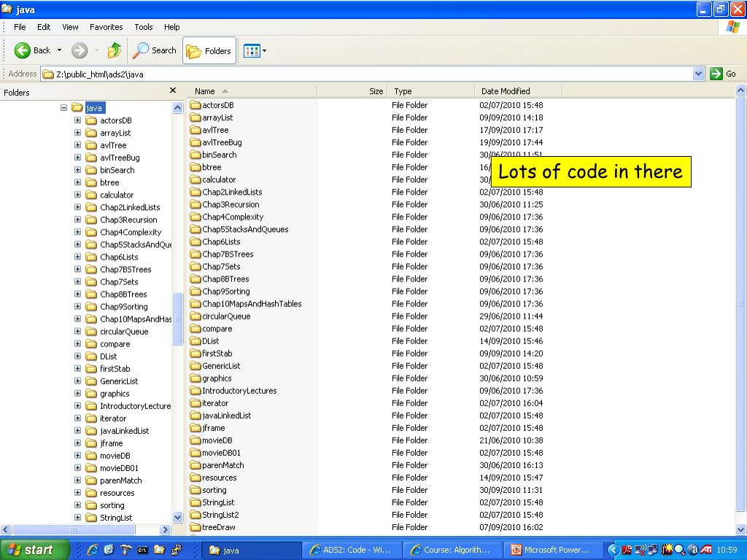Image resolution: width=747 pixels, height=560 pixels.
Task: Open the Tools menu
Action: click(x=144, y=27)
